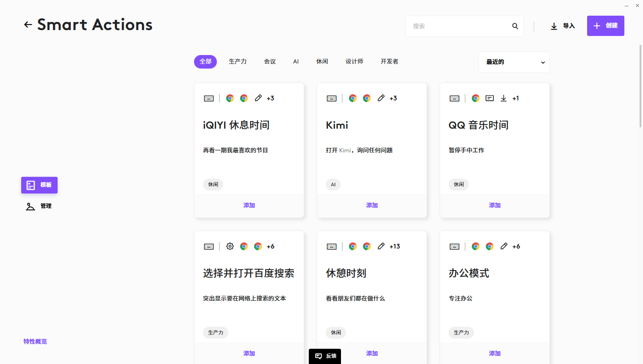Click the 选择并打开百度搜索 card title
The height and width of the screenshot is (364, 643).
[249, 273]
